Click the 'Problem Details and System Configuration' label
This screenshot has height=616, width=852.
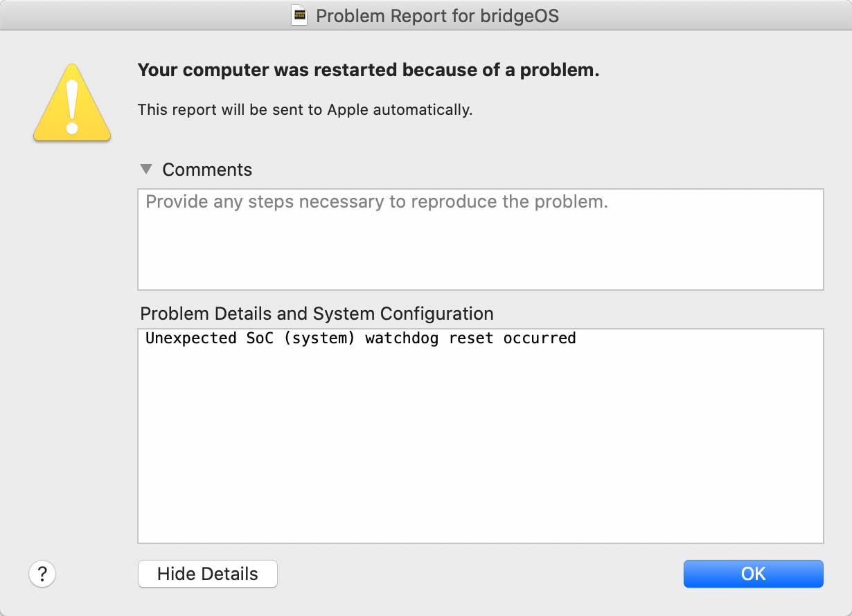pos(317,314)
